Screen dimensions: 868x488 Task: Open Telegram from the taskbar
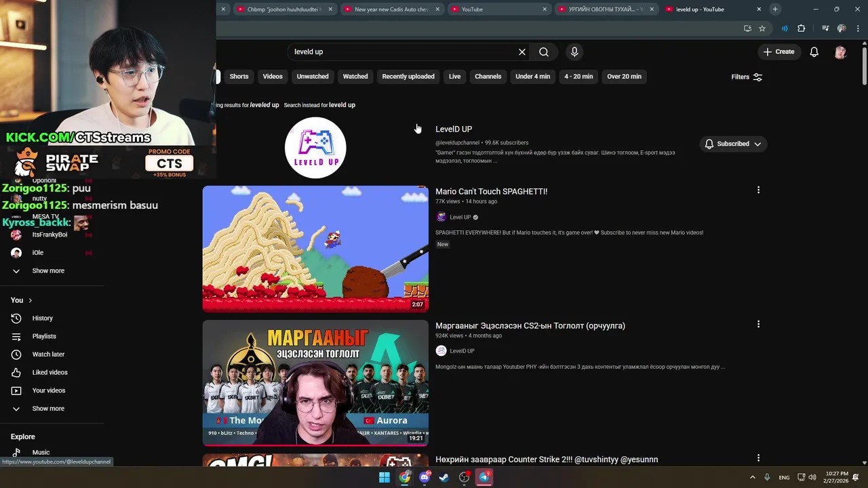click(x=484, y=477)
